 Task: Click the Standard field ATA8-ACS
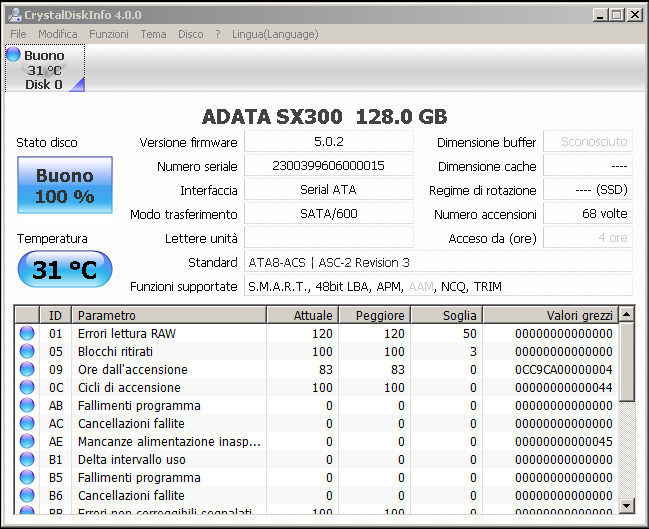point(438,262)
